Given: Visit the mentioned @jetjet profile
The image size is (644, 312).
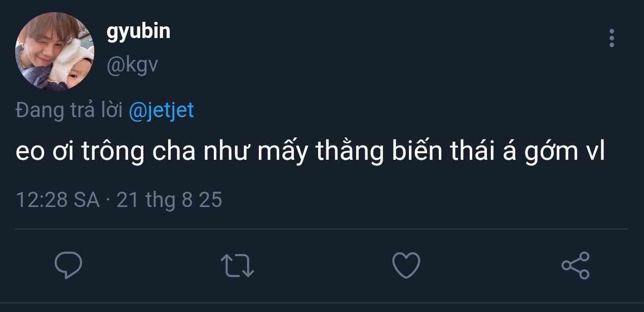Looking at the screenshot, I should pyautogui.click(x=161, y=110).
